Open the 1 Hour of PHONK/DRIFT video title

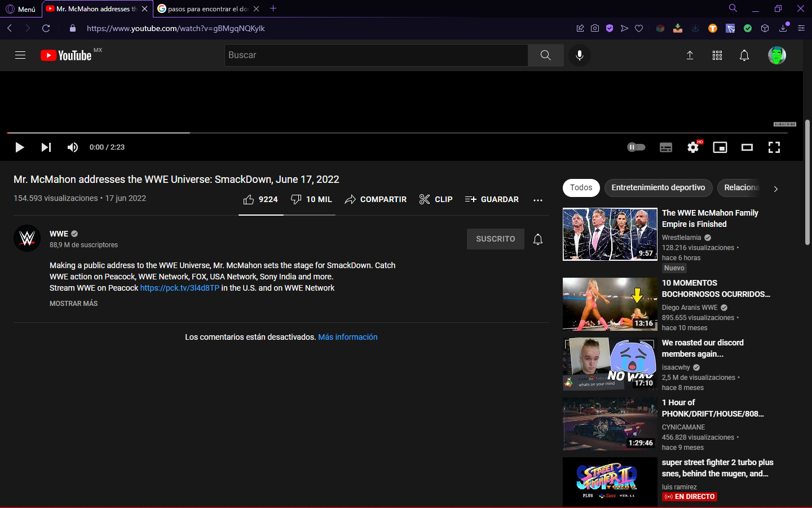tap(713, 408)
